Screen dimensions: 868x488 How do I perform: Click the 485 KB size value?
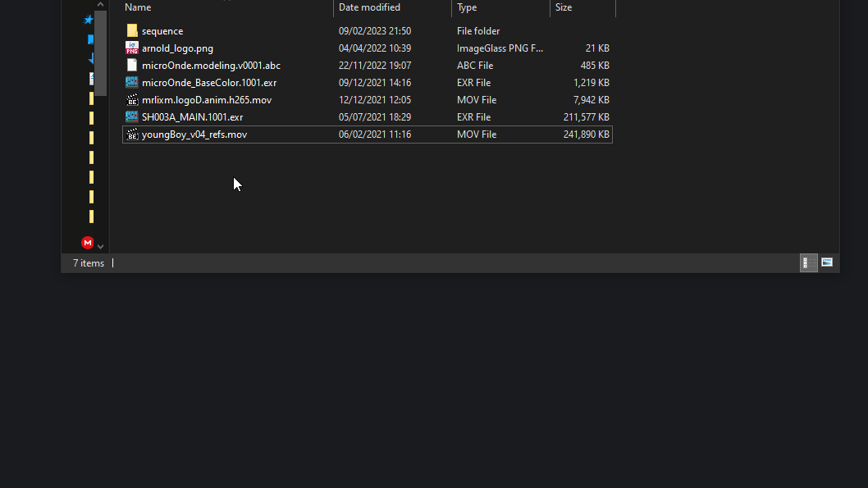(595, 66)
